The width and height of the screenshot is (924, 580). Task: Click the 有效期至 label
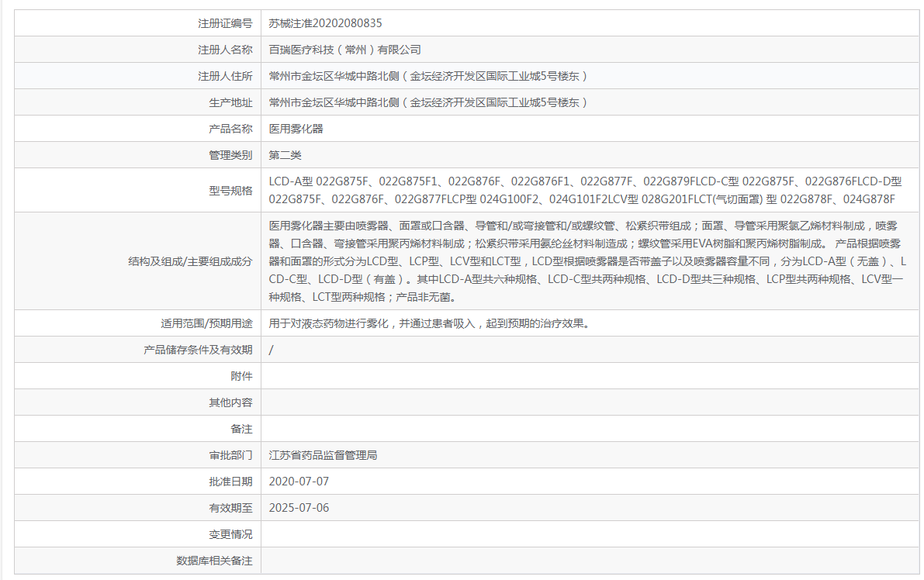[230, 508]
